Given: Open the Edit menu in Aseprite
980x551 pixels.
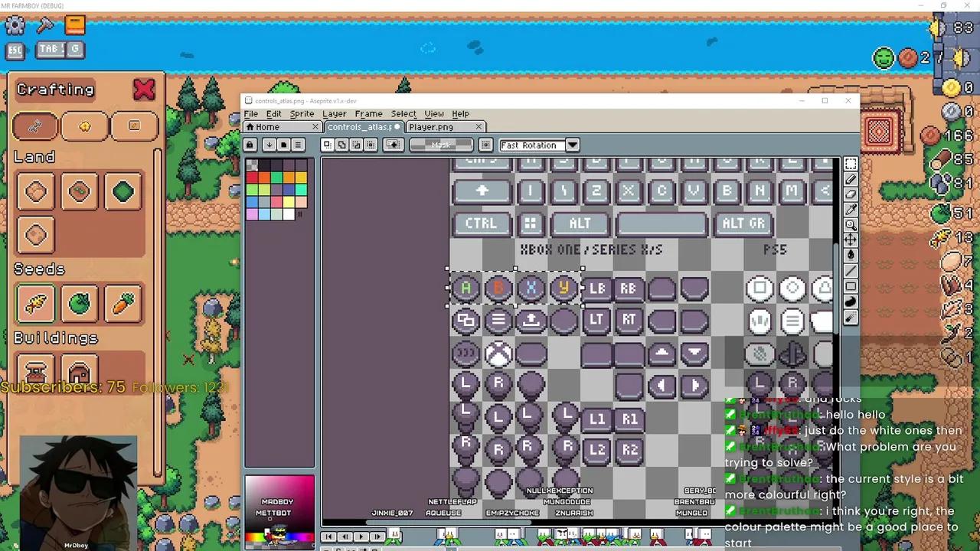Looking at the screenshot, I should click(273, 114).
